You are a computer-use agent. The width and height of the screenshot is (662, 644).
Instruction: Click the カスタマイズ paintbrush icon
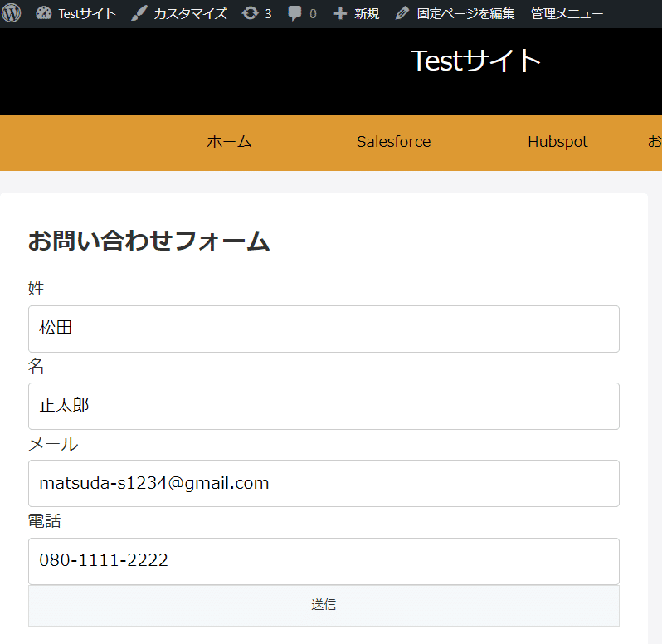tap(139, 13)
